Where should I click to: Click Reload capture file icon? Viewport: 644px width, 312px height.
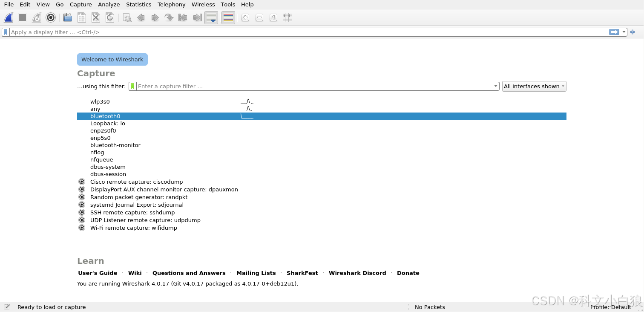click(x=110, y=17)
